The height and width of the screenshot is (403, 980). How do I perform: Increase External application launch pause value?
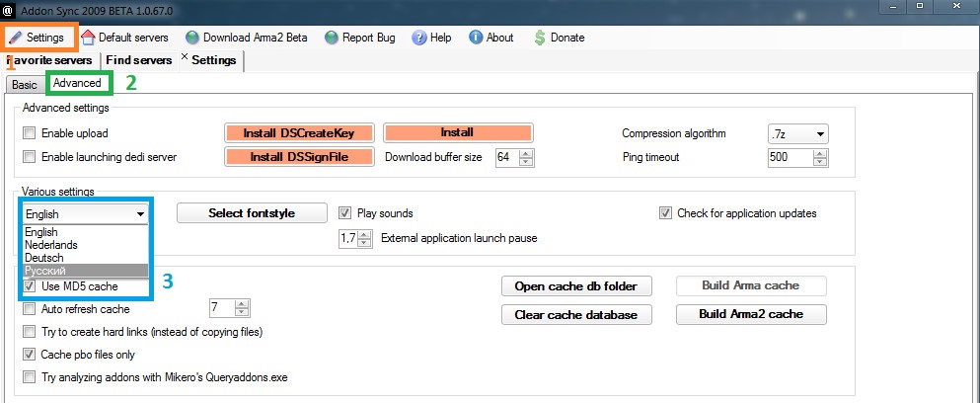(364, 235)
